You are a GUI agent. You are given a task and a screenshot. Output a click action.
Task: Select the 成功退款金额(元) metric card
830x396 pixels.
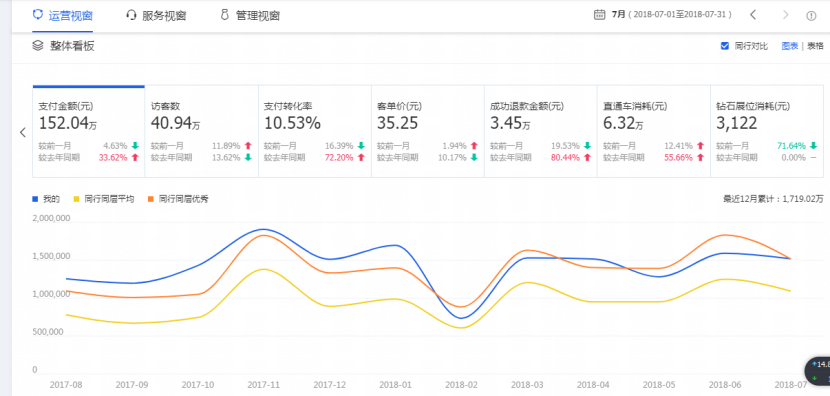click(x=540, y=131)
